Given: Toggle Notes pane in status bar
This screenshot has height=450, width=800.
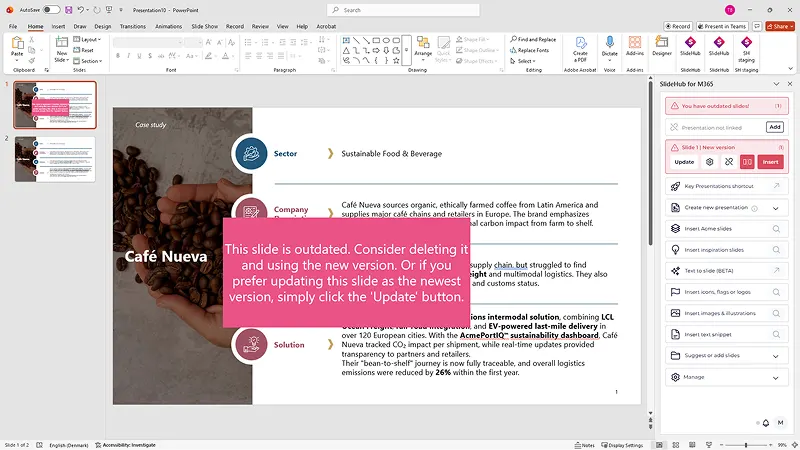Looking at the screenshot, I should pyautogui.click(x=585, y=445).
